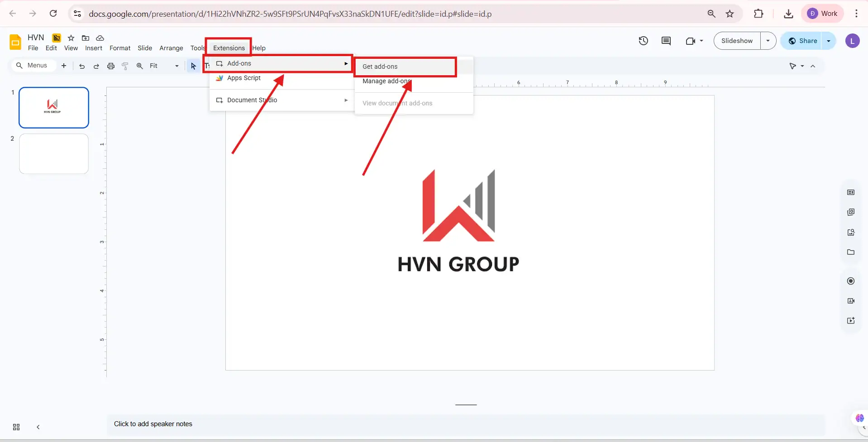
Task: Open the grid view icon at bottom left
Action: (16, 427)
